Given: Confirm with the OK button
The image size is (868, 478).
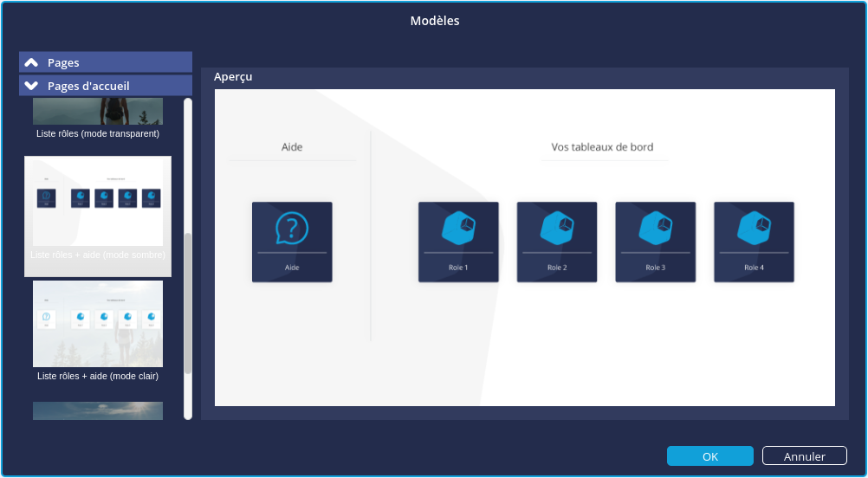Looking at the screenshot, I should (709, 456).
